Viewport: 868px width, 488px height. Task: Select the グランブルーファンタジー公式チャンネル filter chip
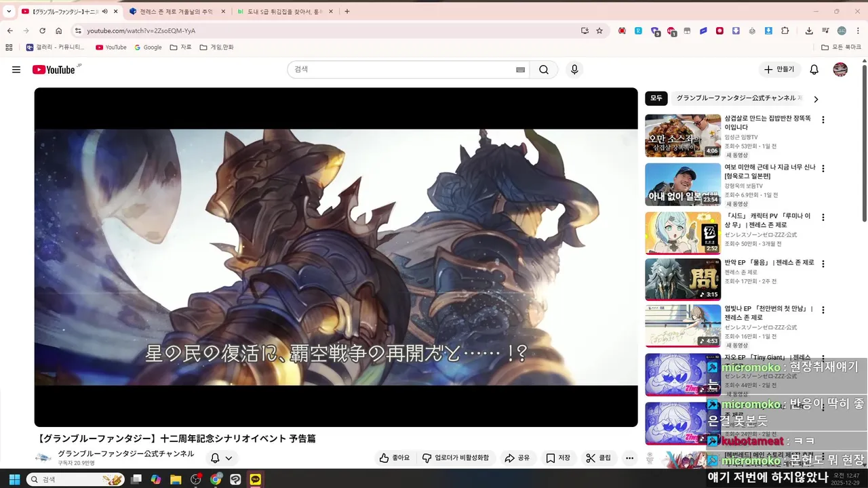point(737,98)
